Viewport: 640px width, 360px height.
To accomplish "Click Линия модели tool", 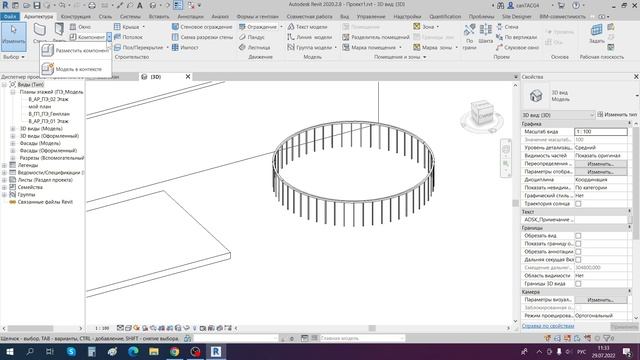I will pyautogui.click(x=309, y=37).
